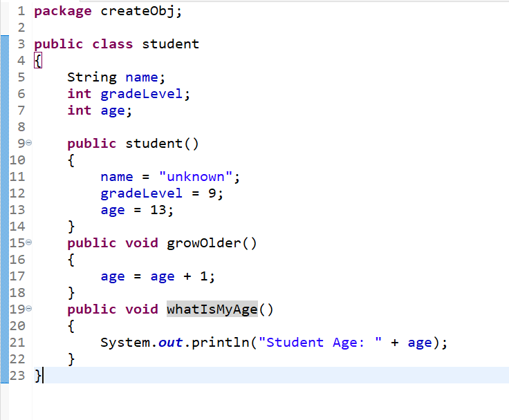The width and height of the screenshot is (509, 420).
Task: Click the String name field declaration
Action: point(141,77)
